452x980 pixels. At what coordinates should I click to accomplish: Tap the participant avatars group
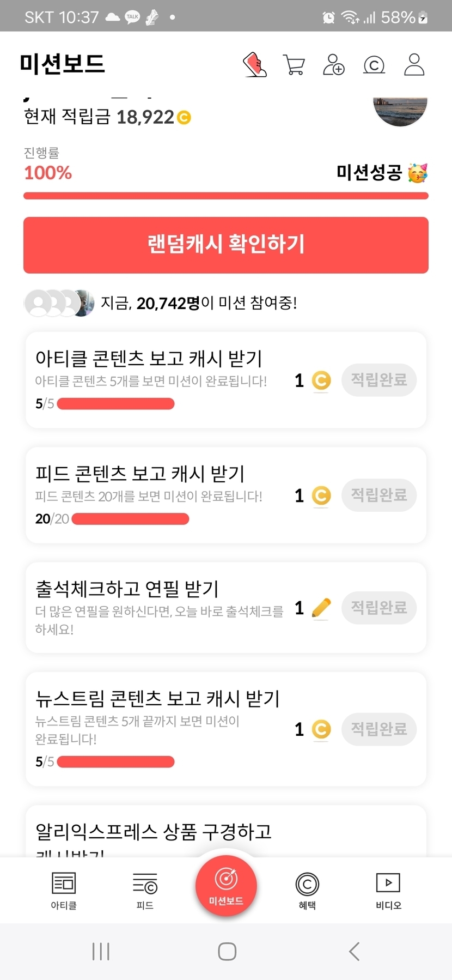[x=59, y=303]
